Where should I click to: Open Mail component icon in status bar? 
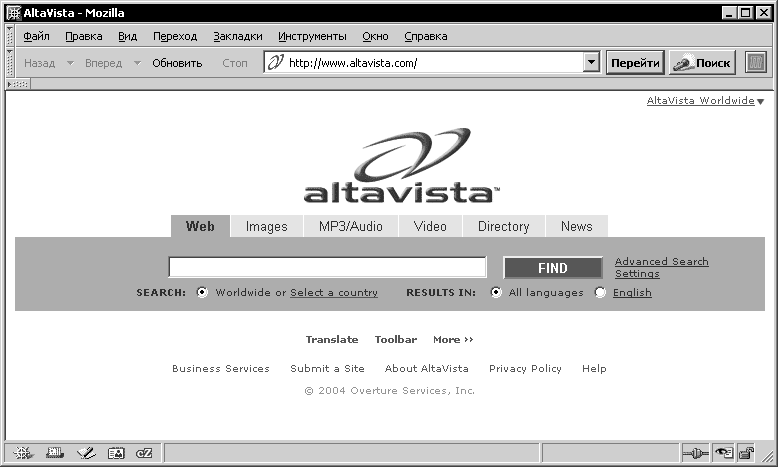click(55, 453)
